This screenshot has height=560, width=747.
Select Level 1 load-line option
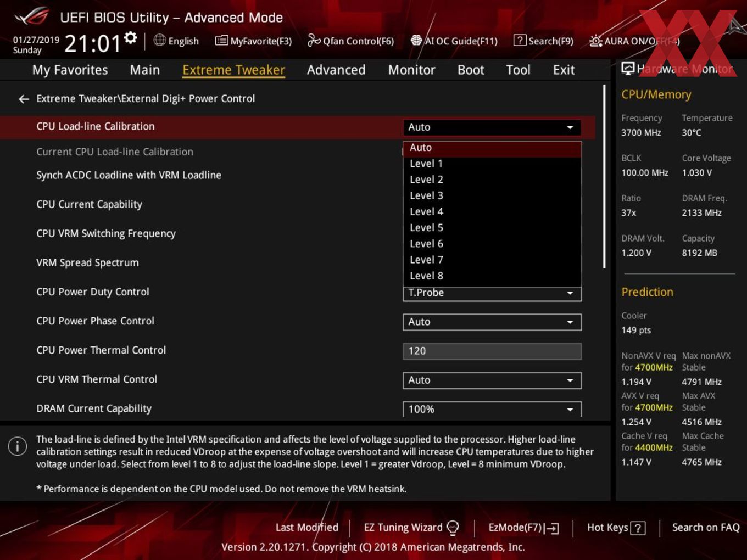(x=492, y=164)
